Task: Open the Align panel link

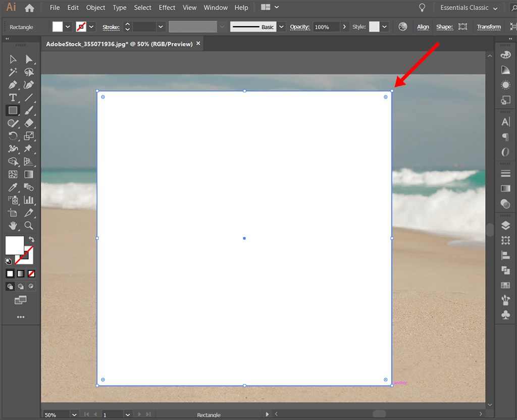Action: tap(423, 27)
